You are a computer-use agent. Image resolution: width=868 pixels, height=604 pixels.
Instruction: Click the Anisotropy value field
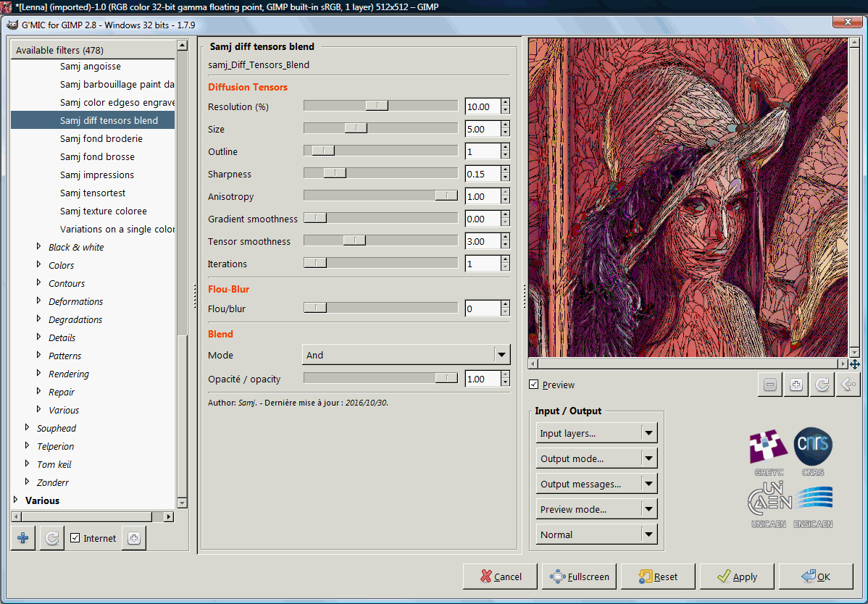tap(483, 196)
